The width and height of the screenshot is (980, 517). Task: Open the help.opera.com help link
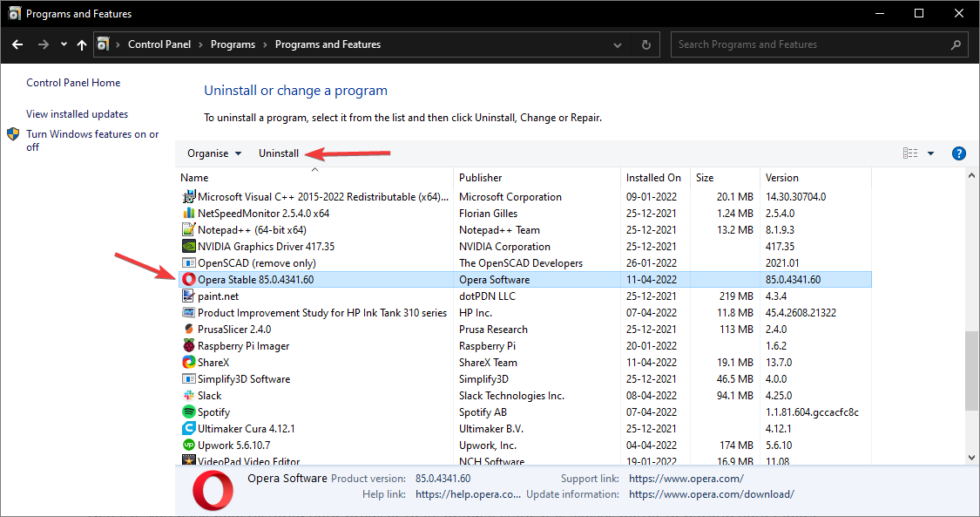click(468, 493)
